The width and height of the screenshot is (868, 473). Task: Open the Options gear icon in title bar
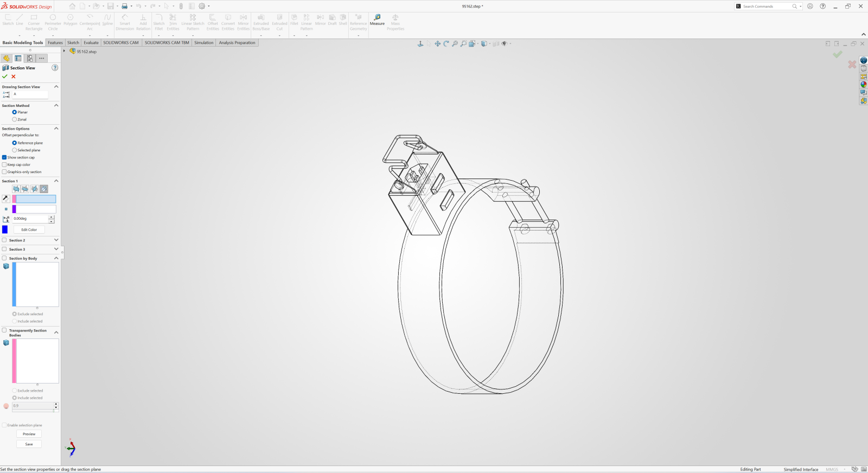point(202,7)
